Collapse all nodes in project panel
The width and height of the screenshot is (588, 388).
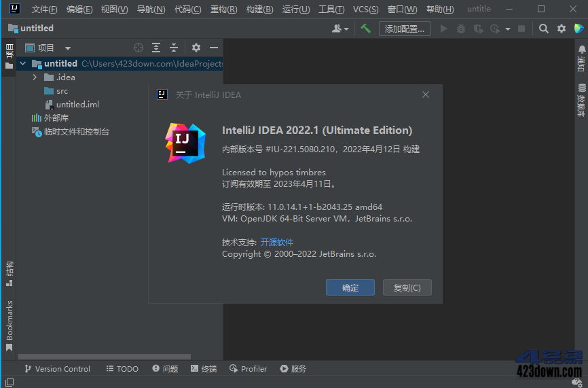tap(174, 48)
